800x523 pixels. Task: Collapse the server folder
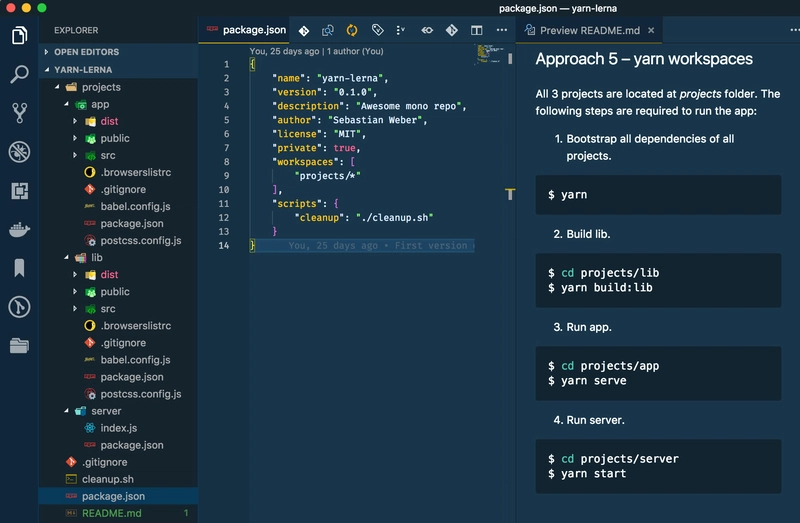(x=105, y=411)
